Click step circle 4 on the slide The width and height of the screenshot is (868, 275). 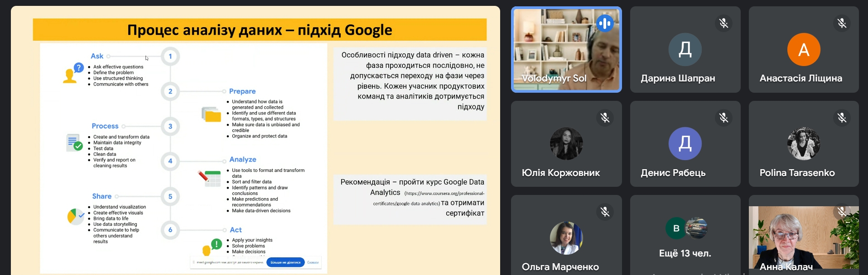click(170, 161)
